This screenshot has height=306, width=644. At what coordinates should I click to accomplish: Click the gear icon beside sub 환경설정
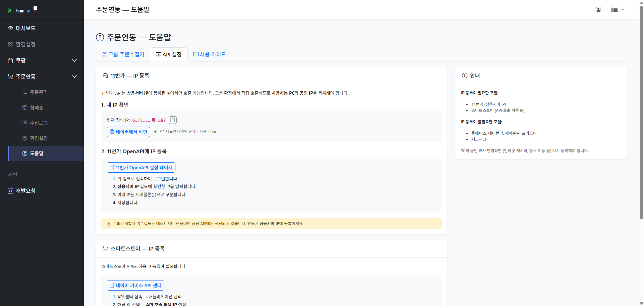click(x=25, y=138)
